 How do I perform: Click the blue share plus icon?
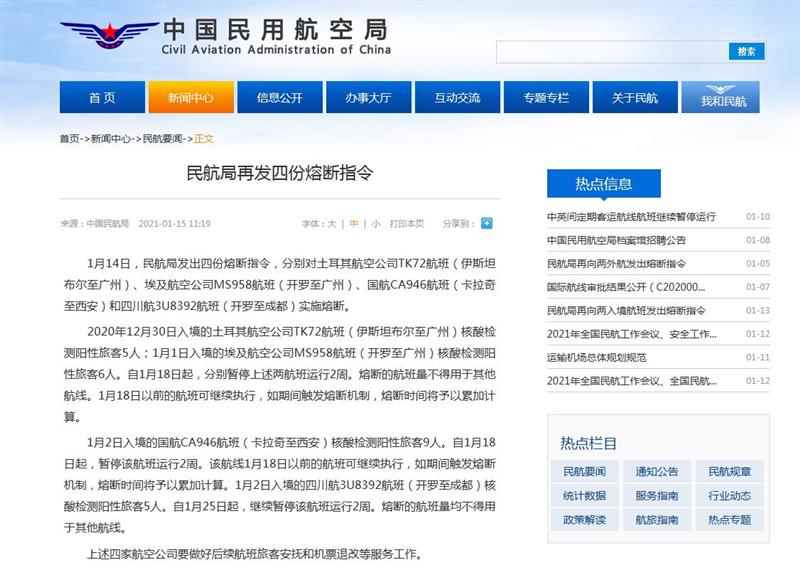point(487,223)
